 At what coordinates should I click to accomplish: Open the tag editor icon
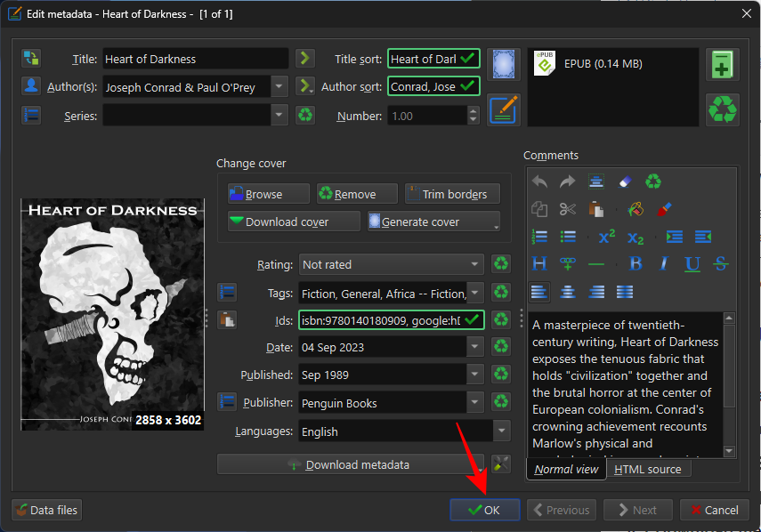[x=227, y=292]
